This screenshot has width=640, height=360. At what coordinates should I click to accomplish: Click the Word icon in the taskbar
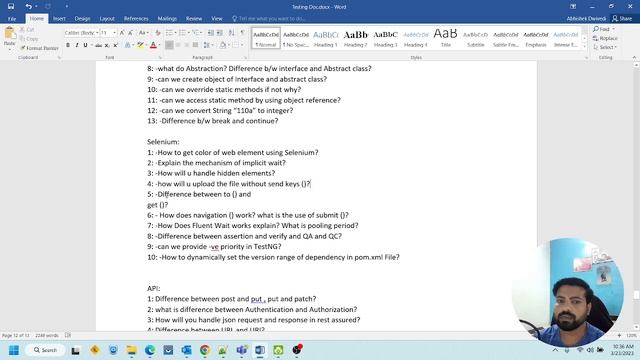pyautogui.click(x=260, y=350)
